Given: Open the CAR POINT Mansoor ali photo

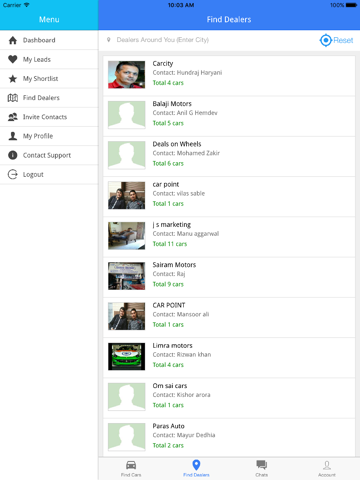Looking at the screenshot, I should click(x=126, y=316).
